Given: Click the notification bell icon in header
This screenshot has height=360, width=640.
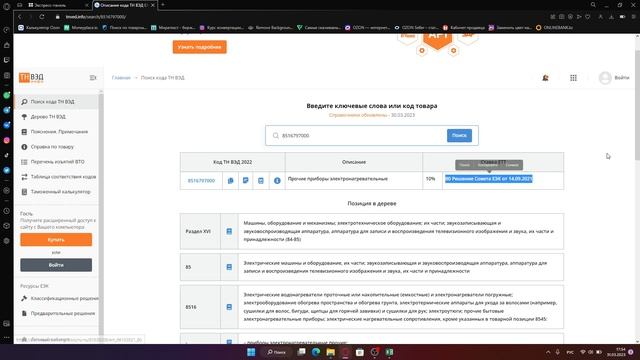Looking at the screenshot, I should pos(545,78).
